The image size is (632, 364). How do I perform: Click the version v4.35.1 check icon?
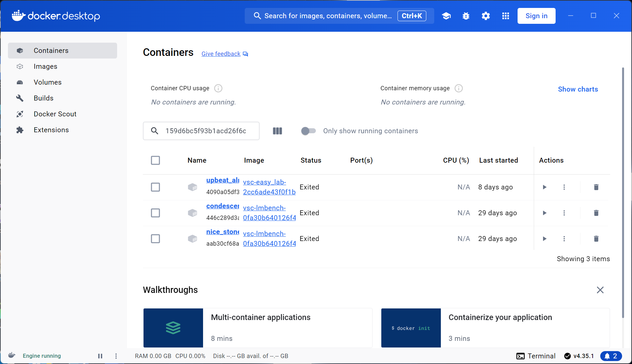(568, 356)
